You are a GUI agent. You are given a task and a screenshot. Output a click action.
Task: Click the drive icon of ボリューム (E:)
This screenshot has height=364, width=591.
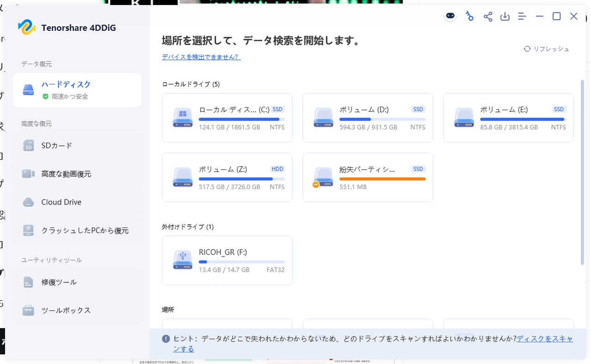pyautogui.click(x=464, y=118)
